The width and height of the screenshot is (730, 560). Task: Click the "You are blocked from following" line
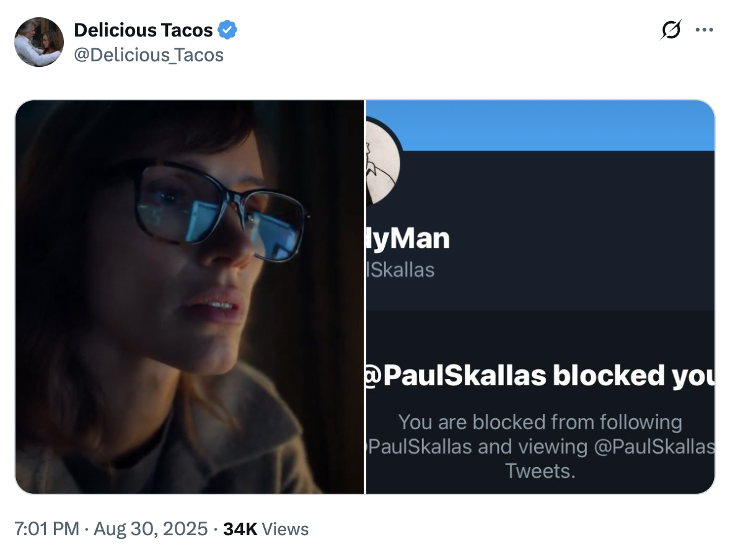[540, 422]
